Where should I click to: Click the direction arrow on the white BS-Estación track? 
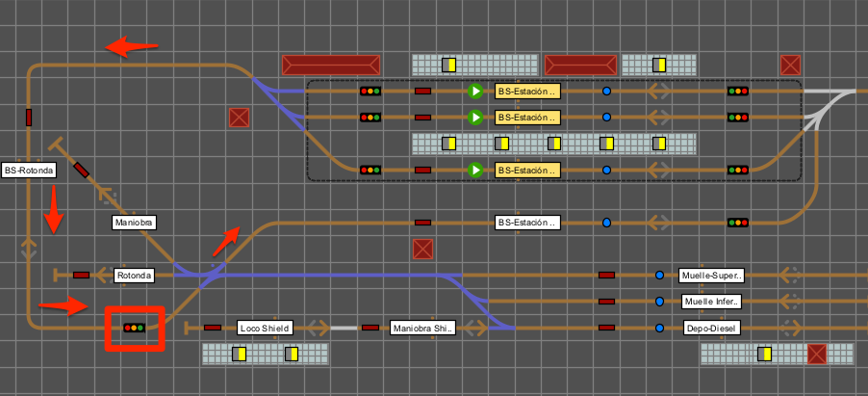(659, 223)
